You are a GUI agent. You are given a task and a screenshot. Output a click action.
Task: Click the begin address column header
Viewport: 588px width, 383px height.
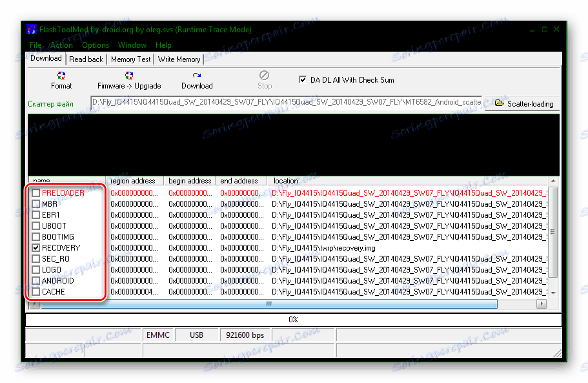[x=190, y=181]
